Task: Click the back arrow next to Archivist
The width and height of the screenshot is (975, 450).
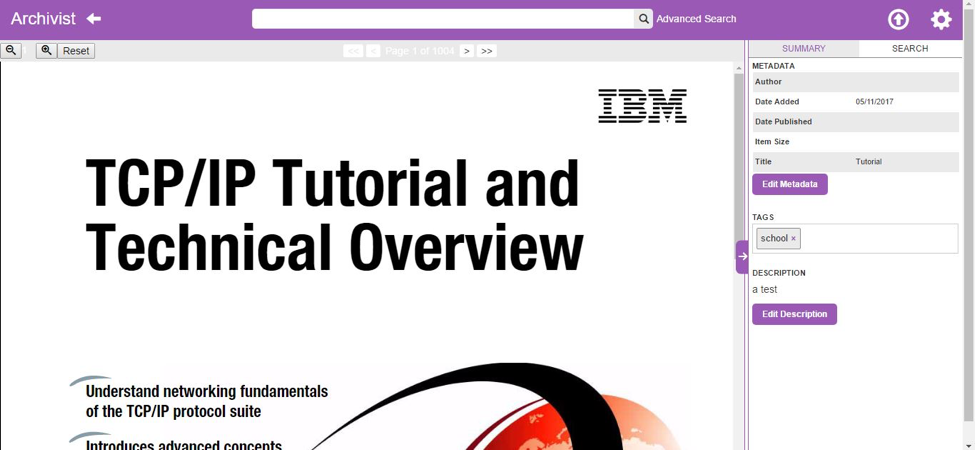Action: pos(94,19)
